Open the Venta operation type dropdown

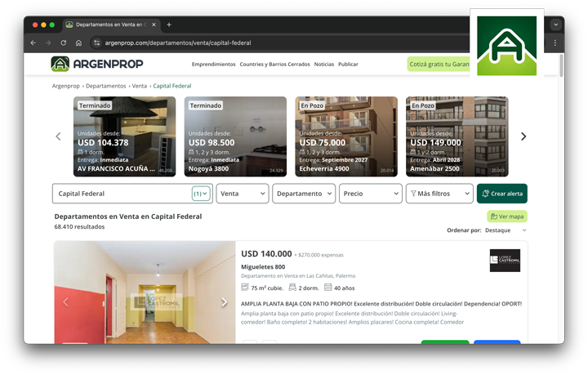[242, 194]
